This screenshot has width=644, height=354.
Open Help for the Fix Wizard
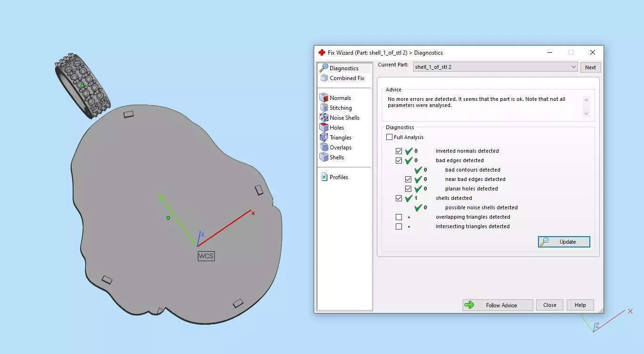[x=580, y=305]
